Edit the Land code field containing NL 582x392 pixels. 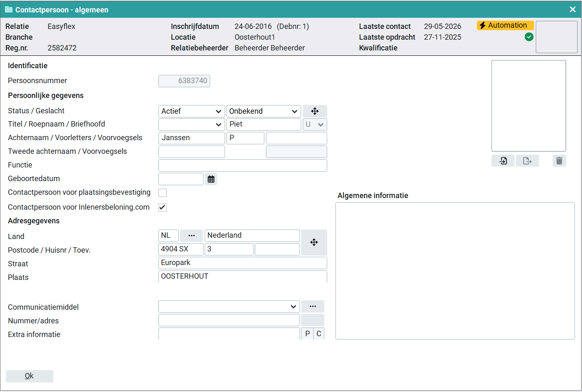(x=168, y=236)
